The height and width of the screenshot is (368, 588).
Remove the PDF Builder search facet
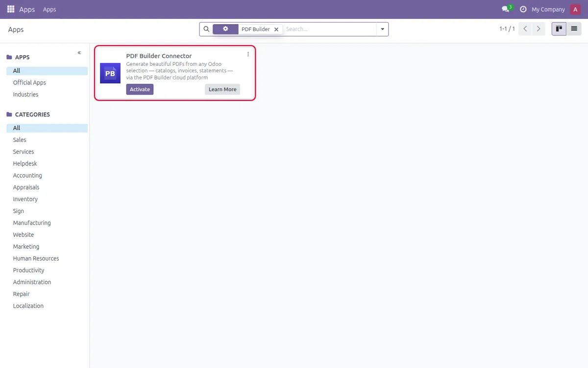pos(276,29)
